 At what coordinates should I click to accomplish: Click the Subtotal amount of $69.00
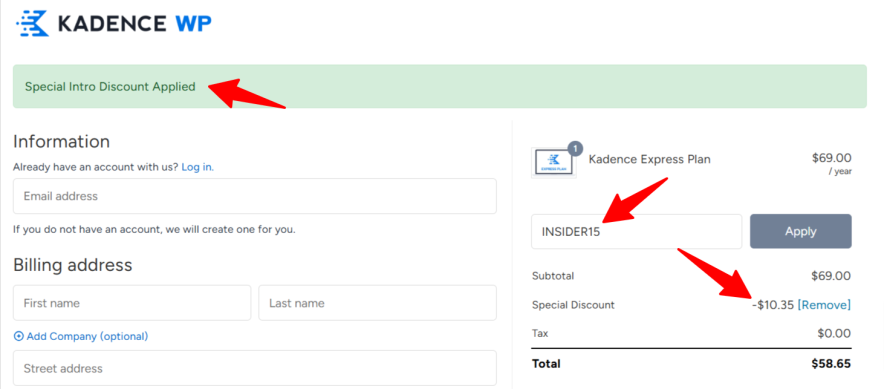831,276
